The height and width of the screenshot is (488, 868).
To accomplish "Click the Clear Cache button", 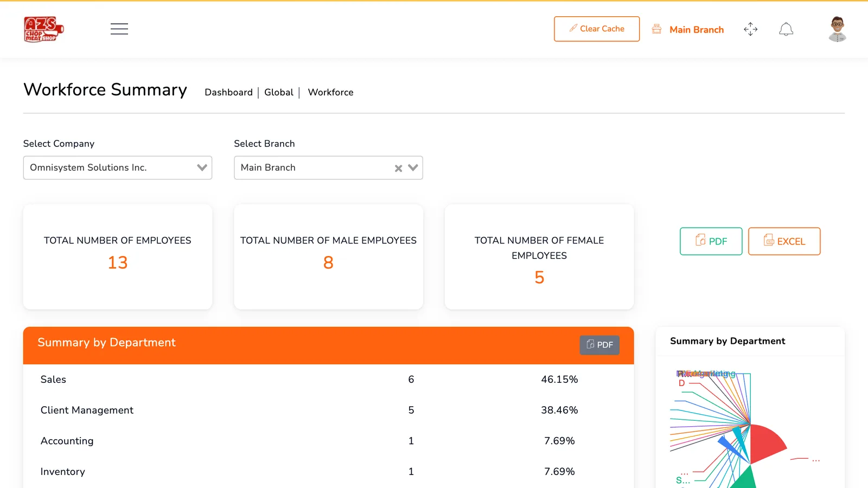I will click(597, 29).
